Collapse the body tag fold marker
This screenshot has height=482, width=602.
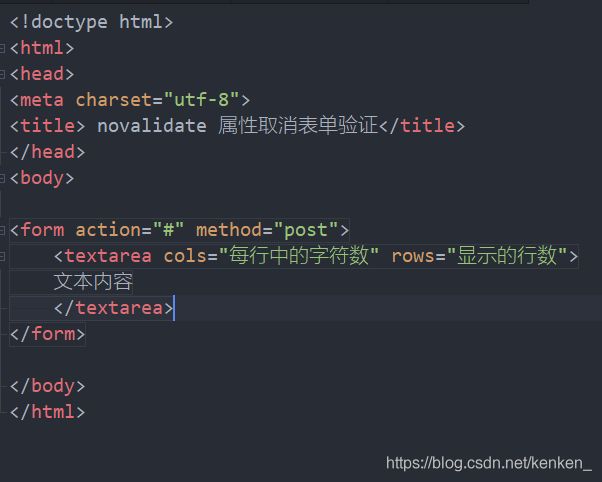click(2, 178)
